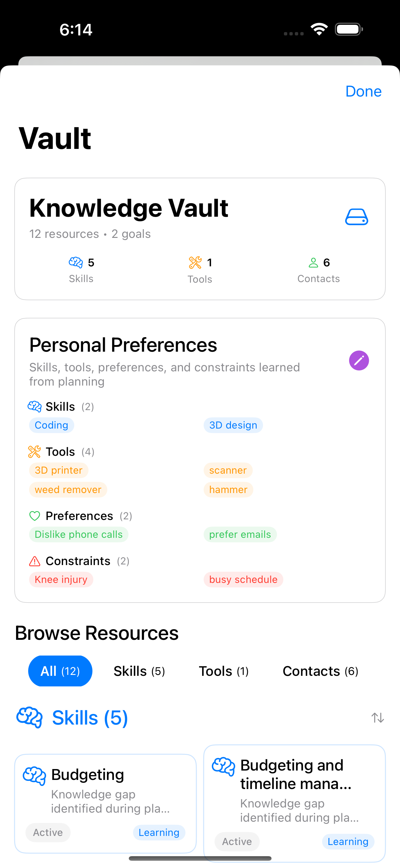Tap the blue storage drive icon
Screen dimensions: 400x868
356,217
